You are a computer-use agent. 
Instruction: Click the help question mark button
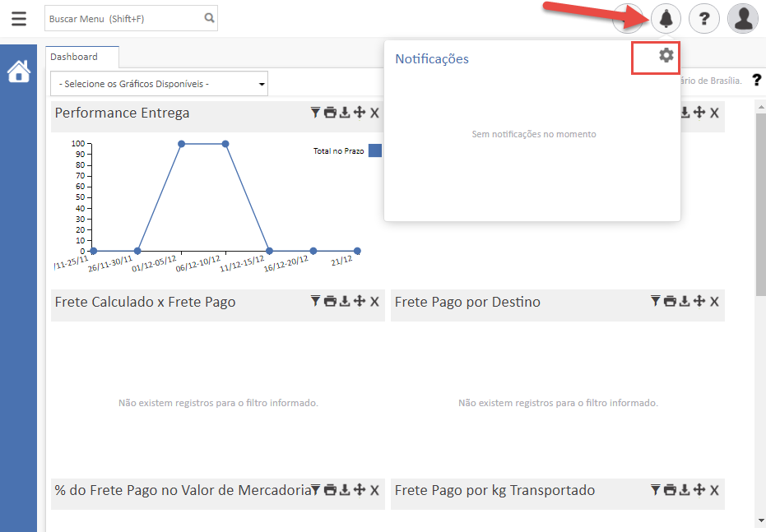[x=704, y=18]
